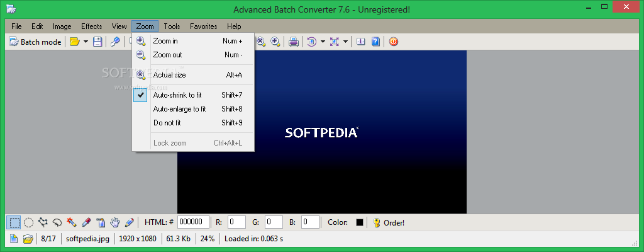Open the File menu
644x252 pixels.
tap(16, 26)
